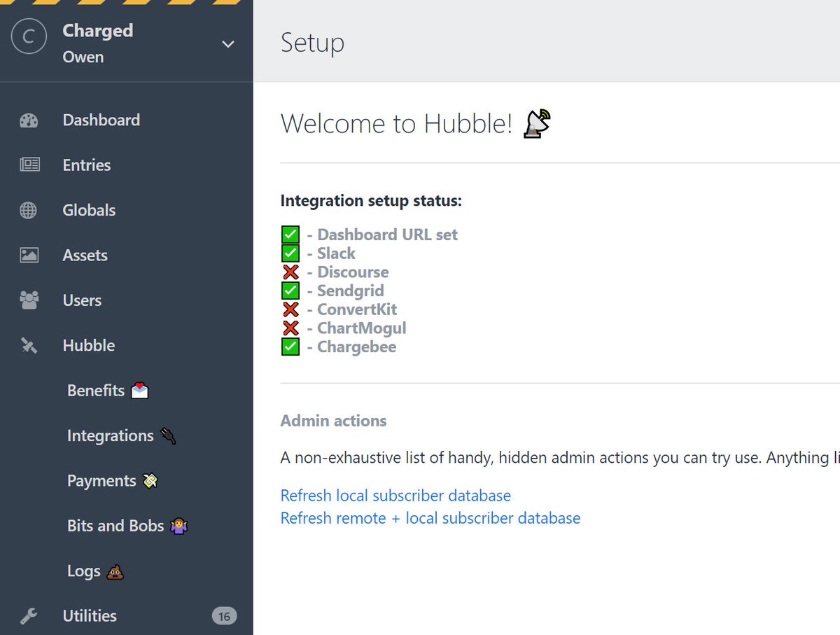
Task: Click the ConvertKit status text
Action: pyautogui.click(x=357, y=309)
